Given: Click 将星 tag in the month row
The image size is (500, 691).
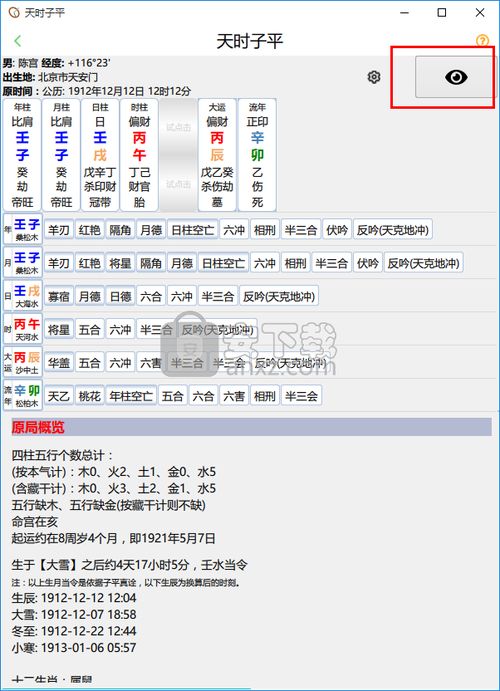Looking at the screenshot, I should coord(121,263).
